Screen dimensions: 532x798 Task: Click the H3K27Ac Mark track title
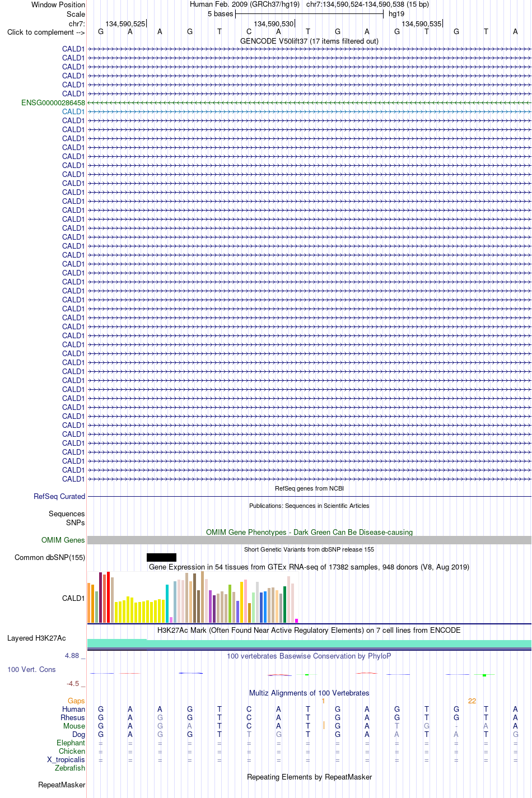[309, 630]
